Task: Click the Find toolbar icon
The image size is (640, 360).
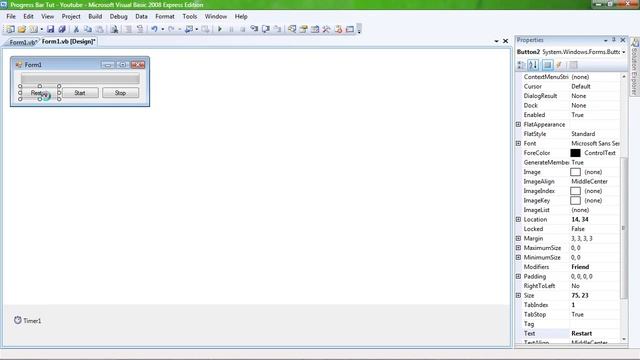Action: point(114,29)
